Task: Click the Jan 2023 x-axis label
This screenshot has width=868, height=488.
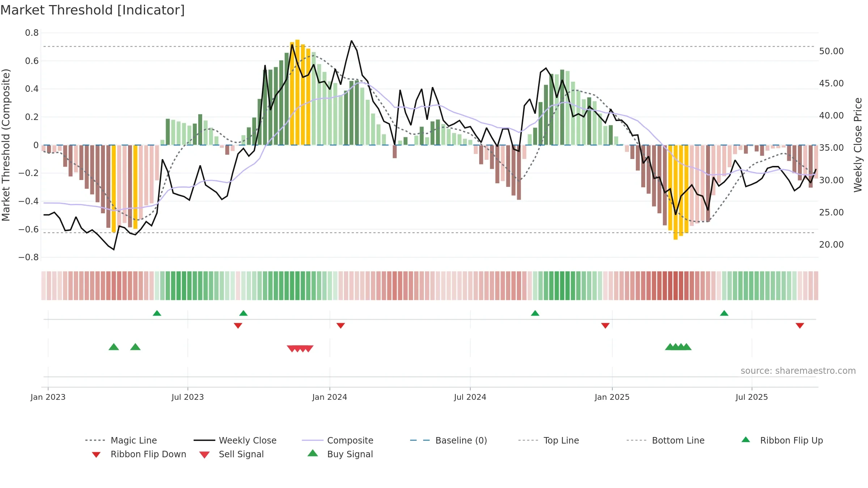Action: coord(48,397)
